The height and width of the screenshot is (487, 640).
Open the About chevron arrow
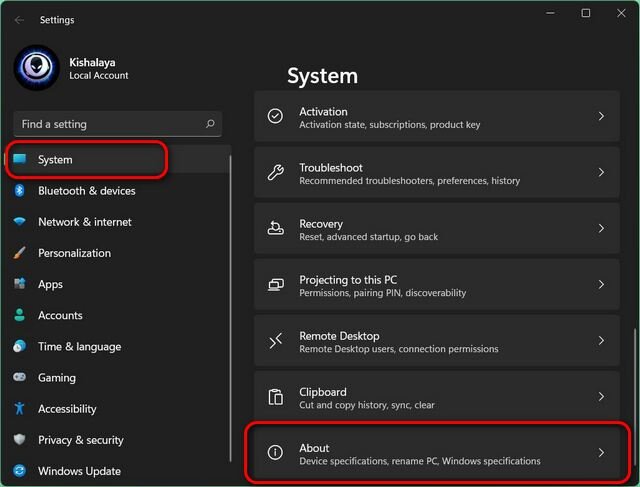(x=601, y=453)
